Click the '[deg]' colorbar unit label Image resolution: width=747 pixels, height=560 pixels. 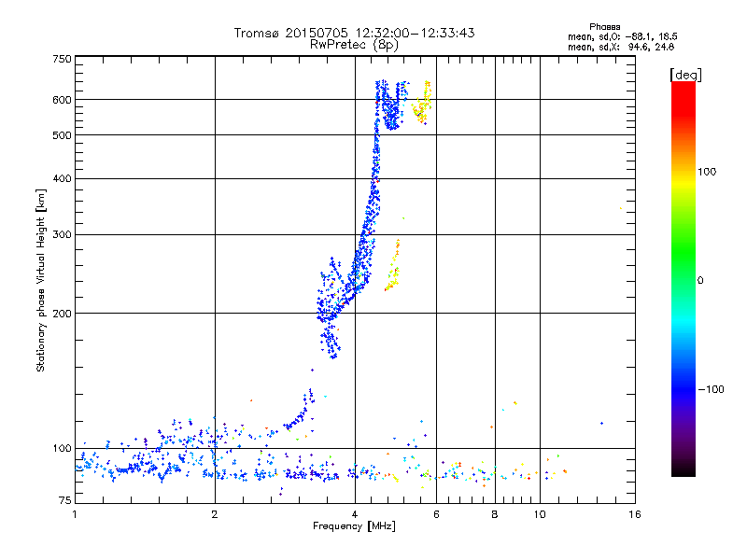[685, 75]
